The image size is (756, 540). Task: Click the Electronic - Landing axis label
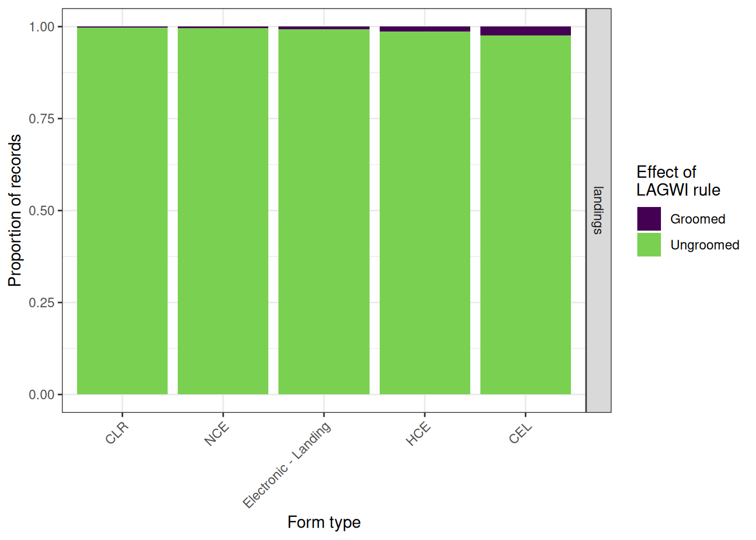pos(287,465)
